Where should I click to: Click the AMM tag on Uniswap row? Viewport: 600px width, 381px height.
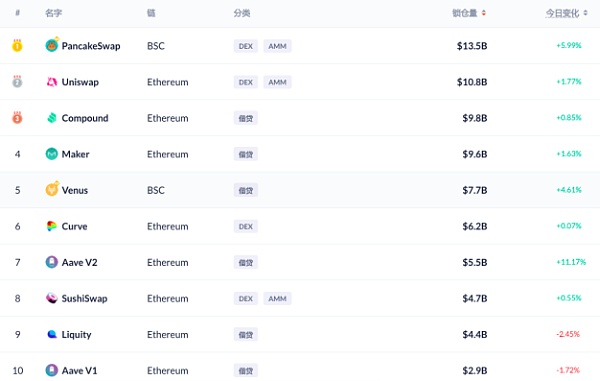tap(277, 82)
